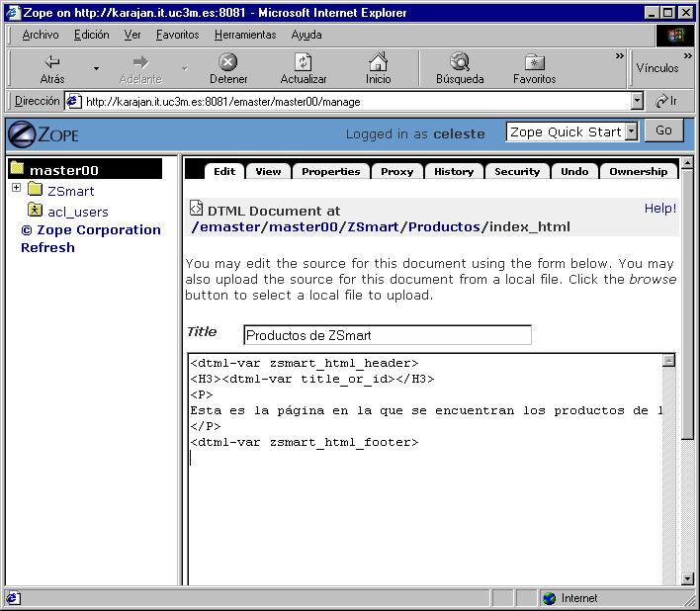700x611 pixels.
Task: Switch to the Proxy tab
Action: click(x=396, y=171)
